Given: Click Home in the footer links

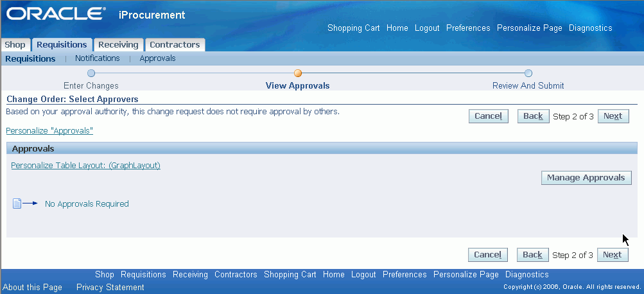Looking at the screenshot, I should [333, 274].
